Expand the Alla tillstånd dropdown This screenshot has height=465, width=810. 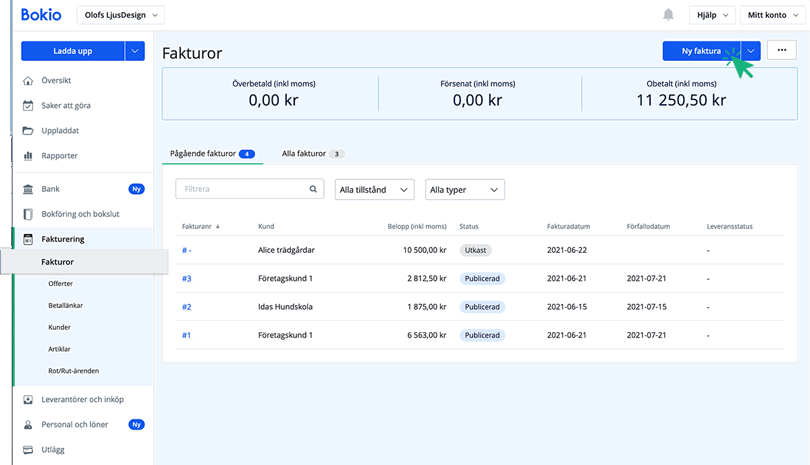[x=375, y=189]
